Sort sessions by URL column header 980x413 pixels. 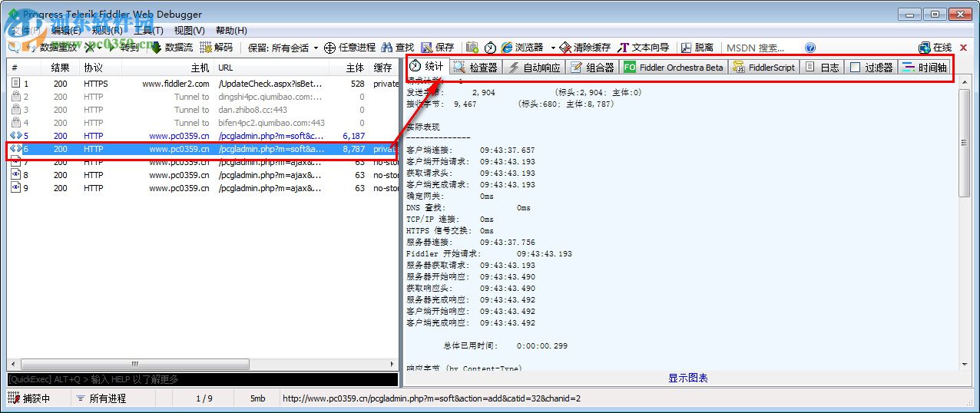271,68
